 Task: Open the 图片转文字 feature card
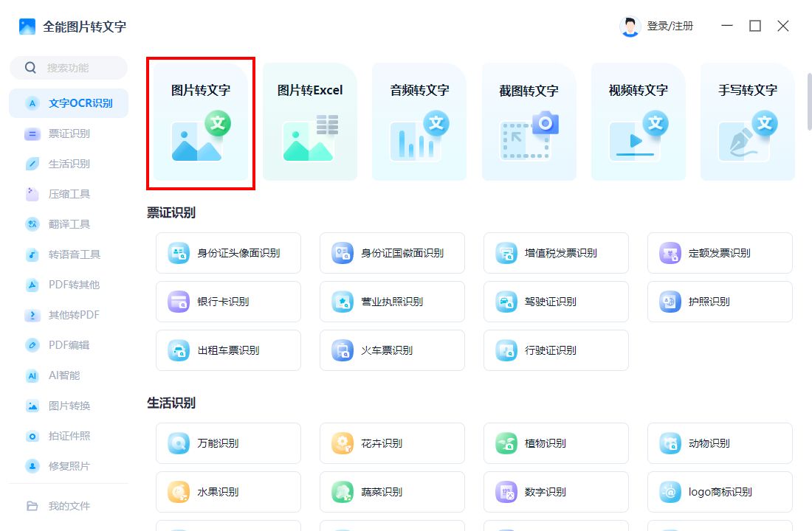pyautogui.click(x=201, y=122)
